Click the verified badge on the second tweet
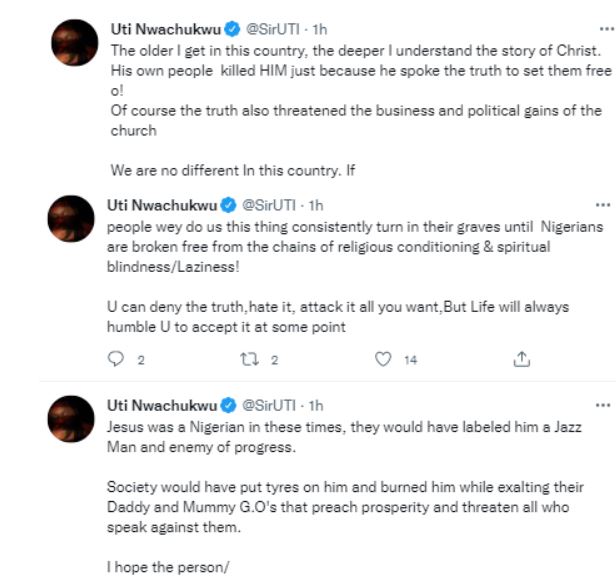The image size is (616, 583). (x=228, y=206)
